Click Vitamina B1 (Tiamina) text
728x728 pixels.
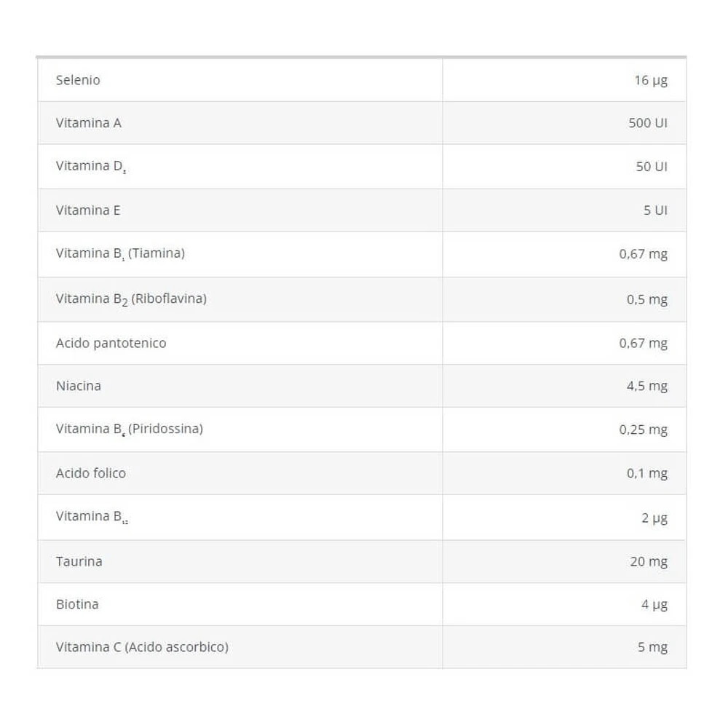click(120, 253)
